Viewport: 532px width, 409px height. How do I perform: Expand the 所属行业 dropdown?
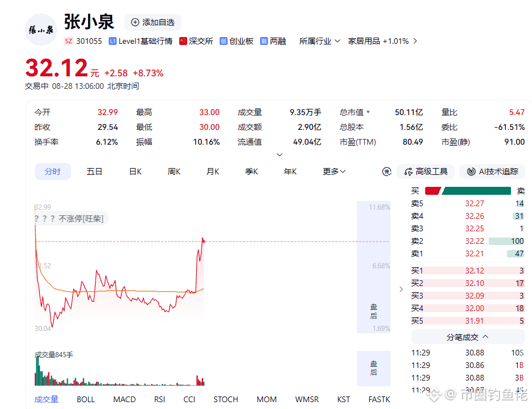[320, 41]
